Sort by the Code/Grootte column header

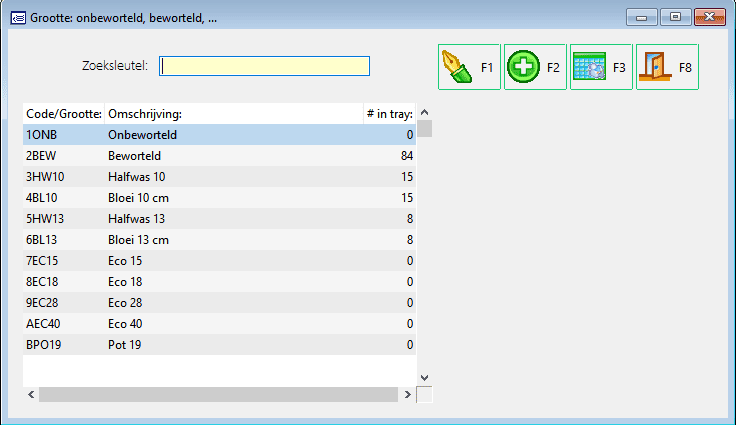click(64, 114)
